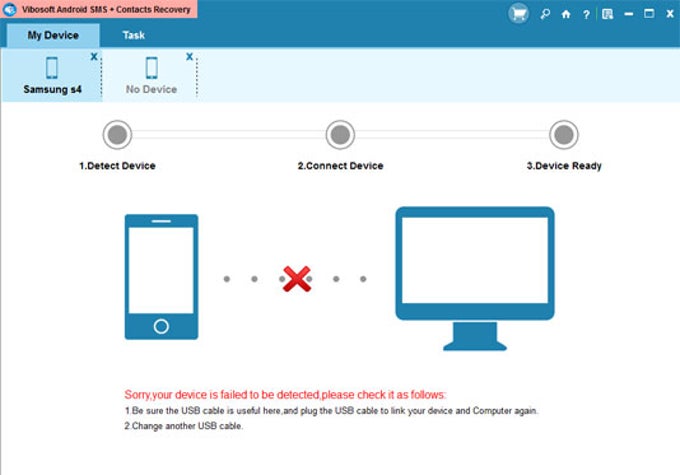Click the red X connection failed icon
Screen dimensions: 680x475
(x=297, y=278)
